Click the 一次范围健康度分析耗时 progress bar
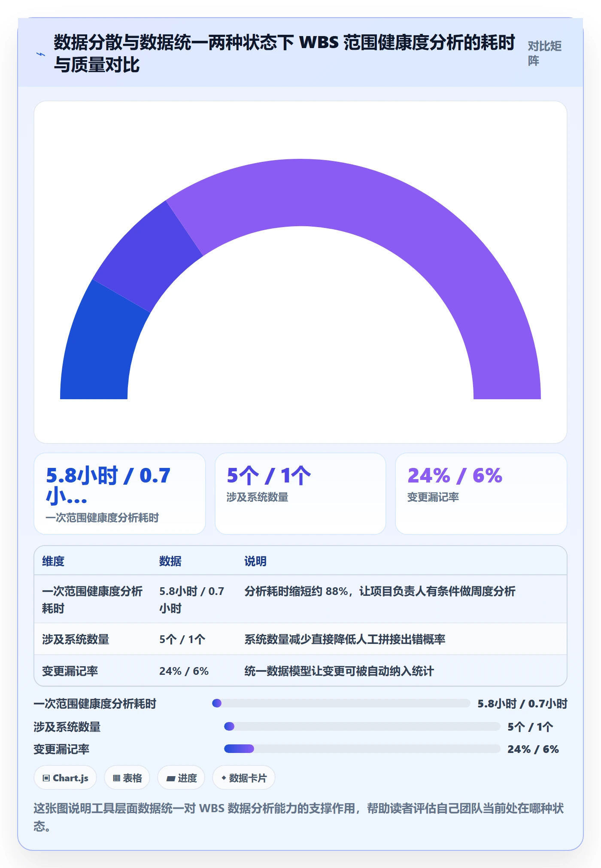Image resolution: width=601 pixels, height=868 pixels. click(341, 703)
